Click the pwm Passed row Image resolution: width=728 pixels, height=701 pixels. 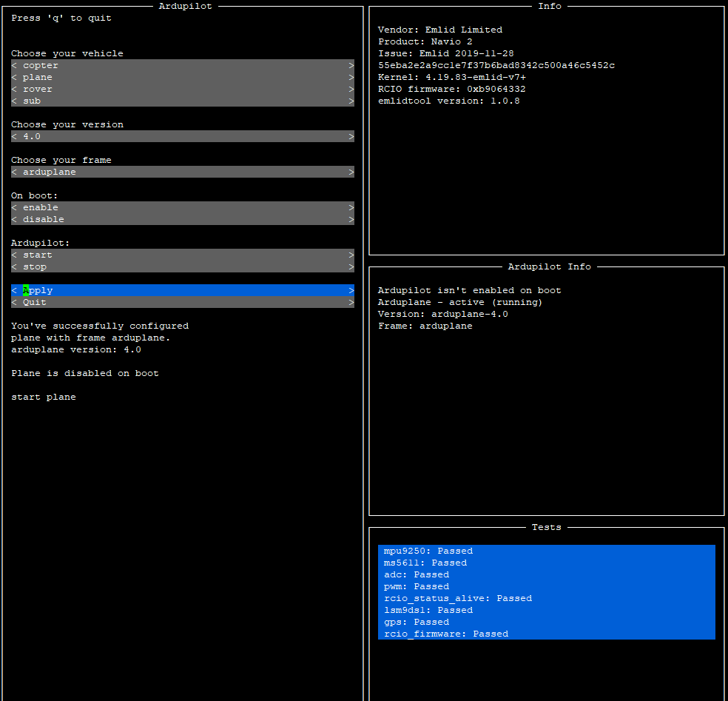547,587
